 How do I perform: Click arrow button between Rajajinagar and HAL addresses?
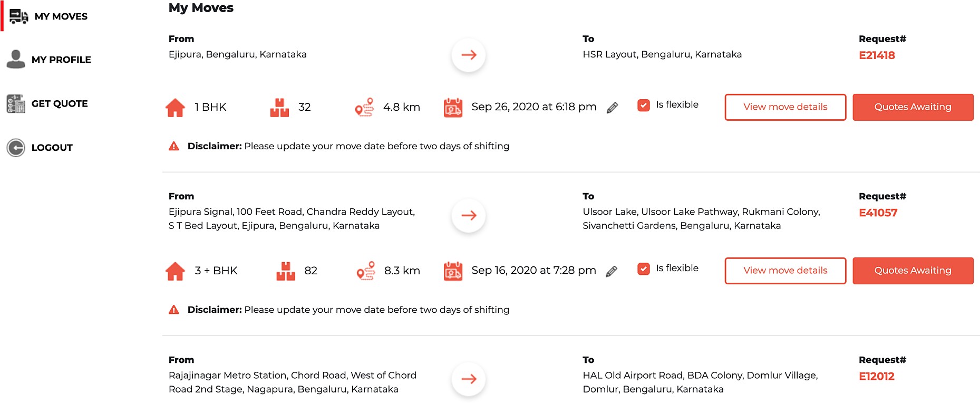tap(469, 379)
